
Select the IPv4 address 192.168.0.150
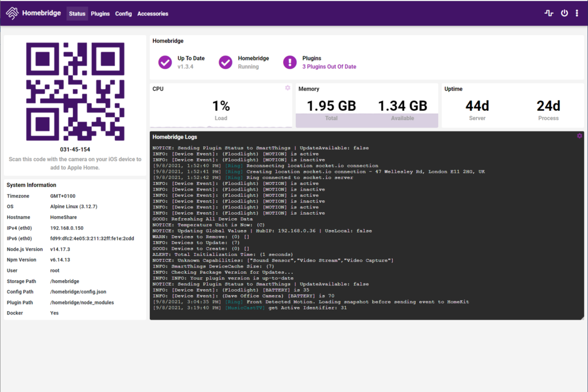coord(67,228)
